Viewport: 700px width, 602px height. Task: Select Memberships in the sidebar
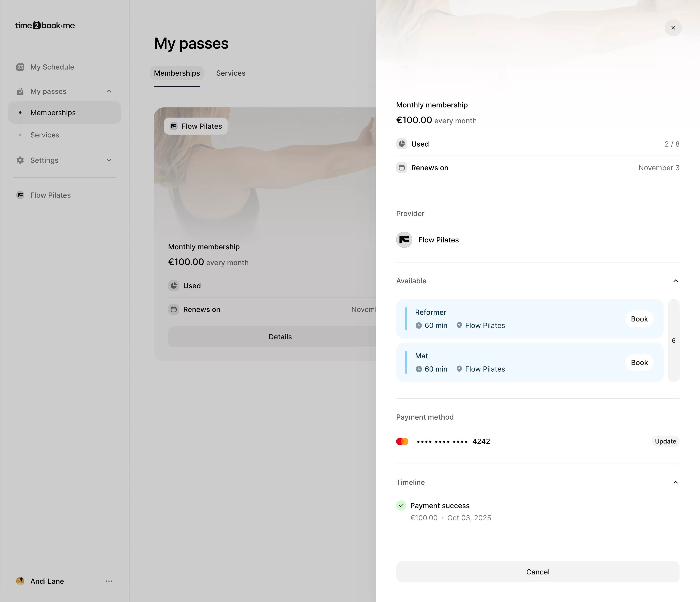point(53,112)
